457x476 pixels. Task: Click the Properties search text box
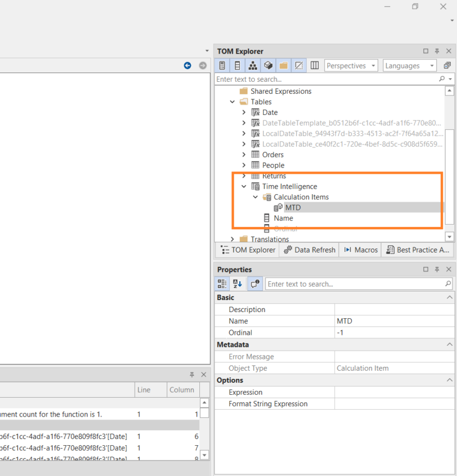click(354, 283)
